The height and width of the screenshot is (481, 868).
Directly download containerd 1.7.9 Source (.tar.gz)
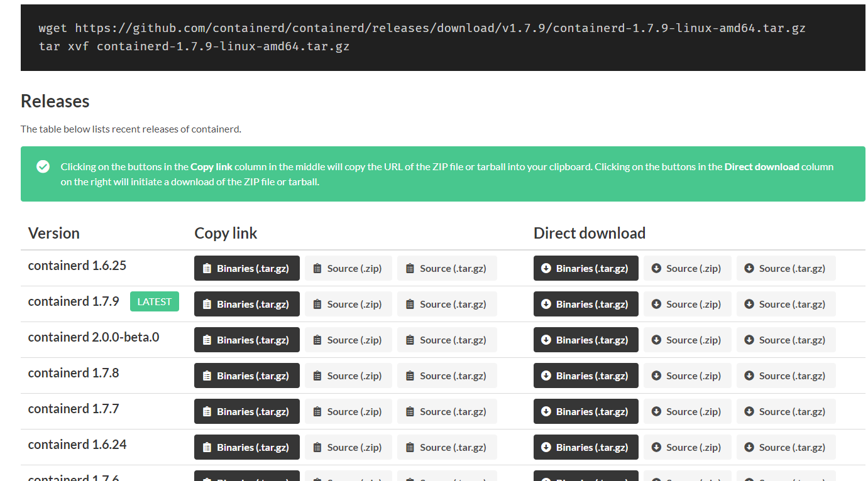tap(786, 304)
